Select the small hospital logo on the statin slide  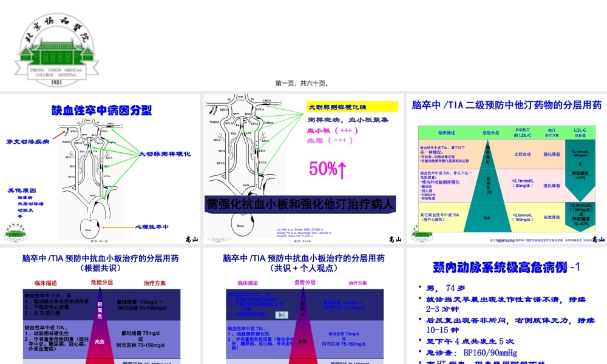[x=421, y=233]
